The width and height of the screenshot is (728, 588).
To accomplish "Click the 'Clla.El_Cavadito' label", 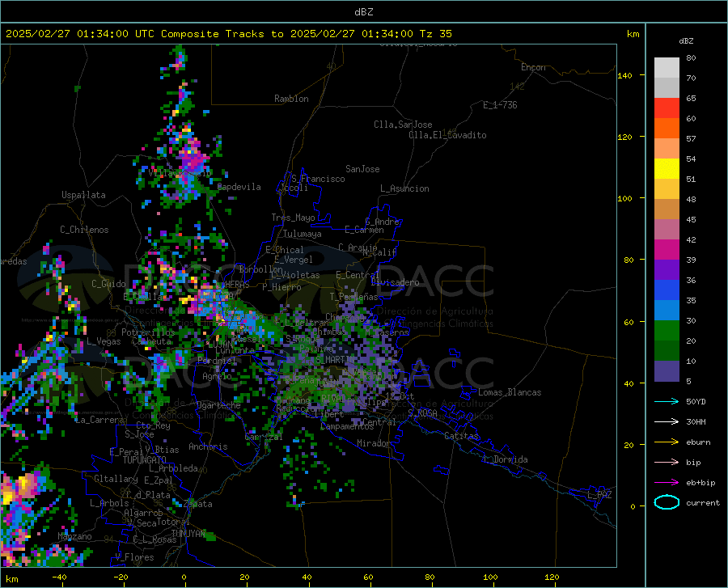I will point(447,135).
